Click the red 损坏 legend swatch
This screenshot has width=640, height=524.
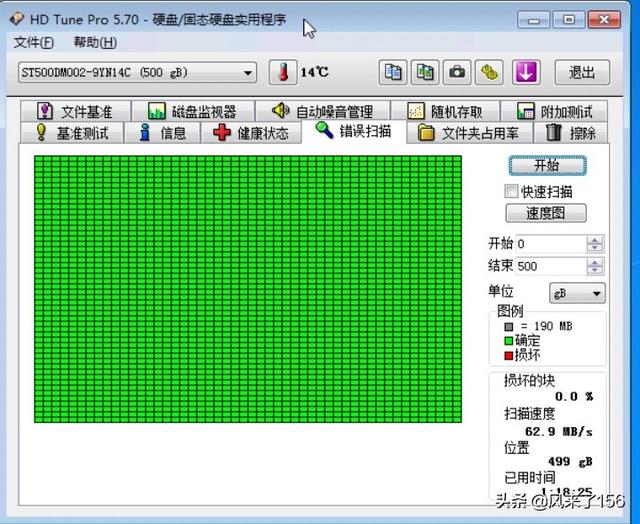click(509, 355)
